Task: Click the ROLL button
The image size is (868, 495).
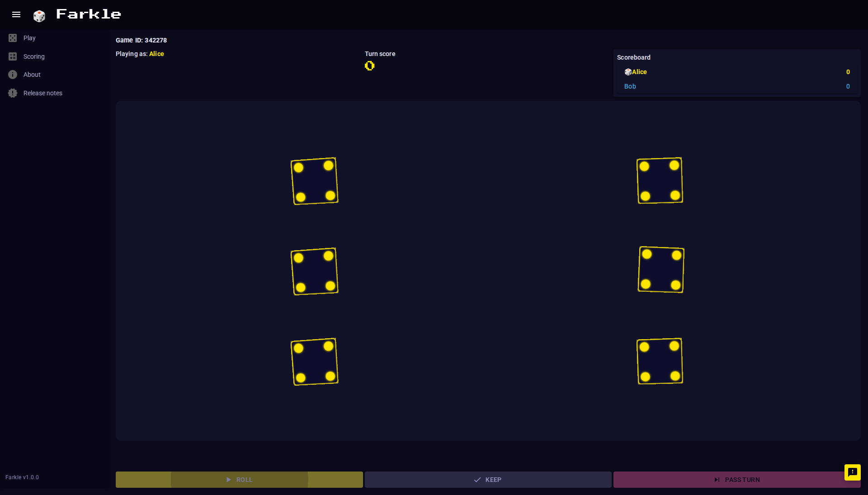Action: [x=239, y=480]
